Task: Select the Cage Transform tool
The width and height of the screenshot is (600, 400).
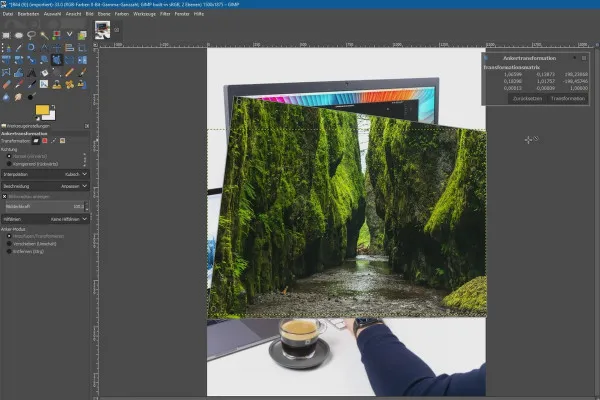Action: coord(6,72)
